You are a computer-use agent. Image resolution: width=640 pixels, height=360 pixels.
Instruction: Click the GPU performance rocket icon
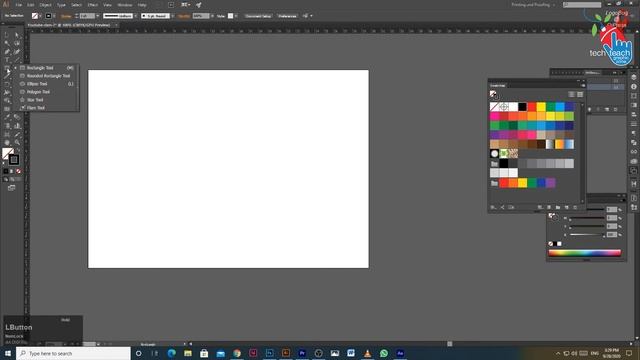(199, 5)
